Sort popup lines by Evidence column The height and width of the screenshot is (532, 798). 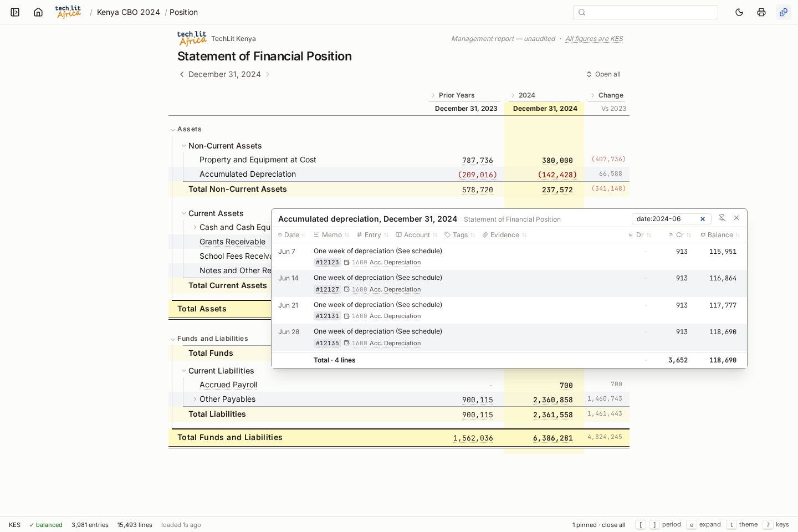tap(504, 235)
